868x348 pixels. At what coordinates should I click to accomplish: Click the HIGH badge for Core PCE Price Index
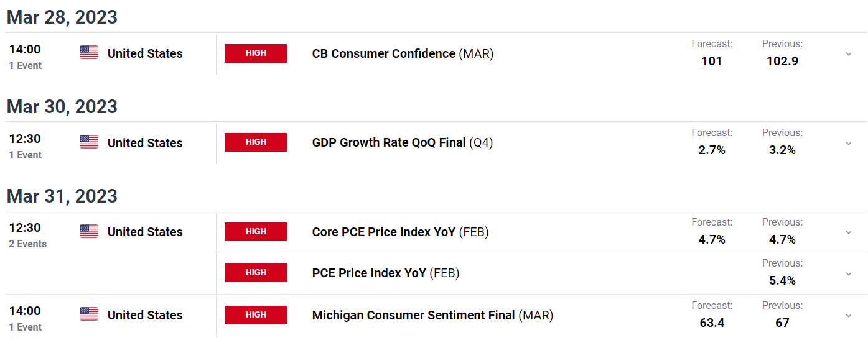click(256, 232)
